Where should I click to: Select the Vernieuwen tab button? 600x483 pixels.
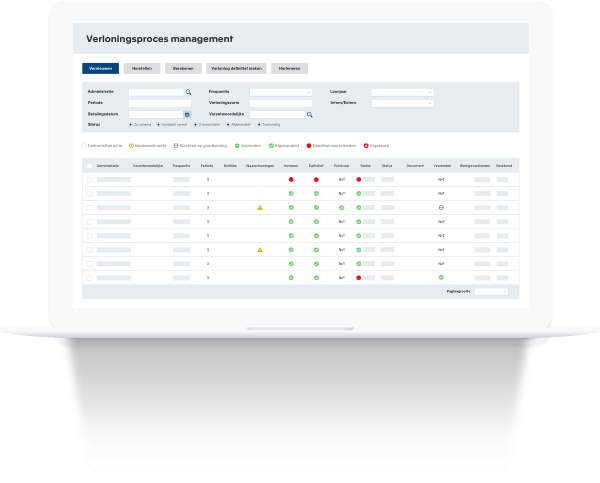tap(100, 68)
